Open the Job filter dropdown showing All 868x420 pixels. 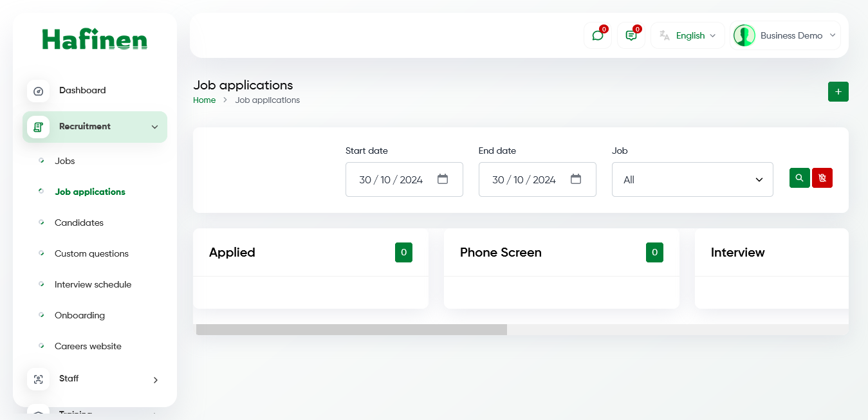pos(692,179)
